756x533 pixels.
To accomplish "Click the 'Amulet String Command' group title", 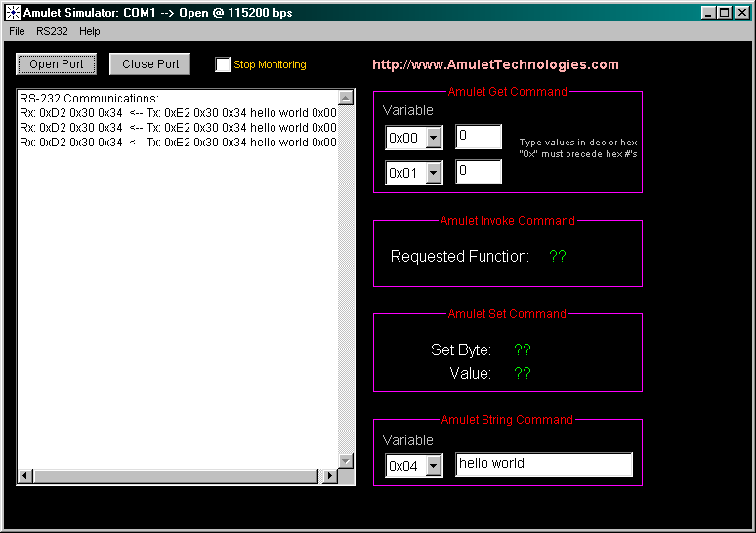I will pyautogui.click(x=507, y=419).
